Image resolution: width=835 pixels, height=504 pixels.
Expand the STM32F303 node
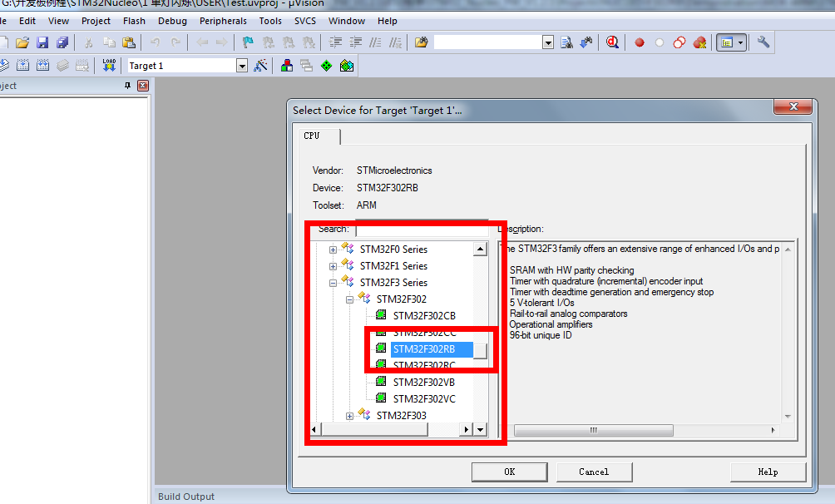tap(349, 416)
